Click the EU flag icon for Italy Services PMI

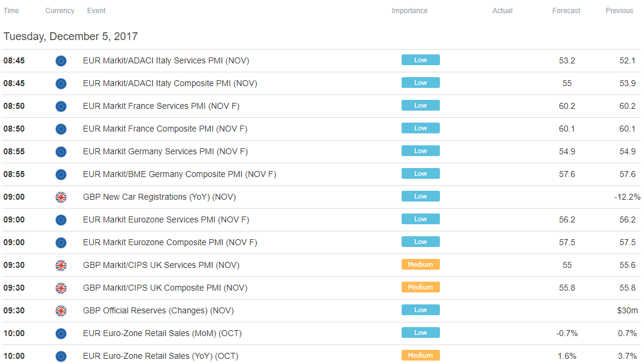pyautogui.click(x=61, y=61)
